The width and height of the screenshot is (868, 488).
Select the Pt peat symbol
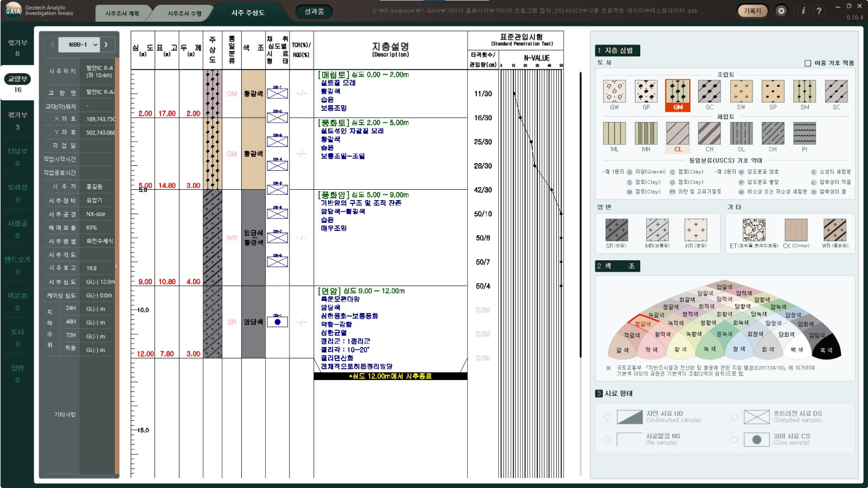(x=805, y=134)
